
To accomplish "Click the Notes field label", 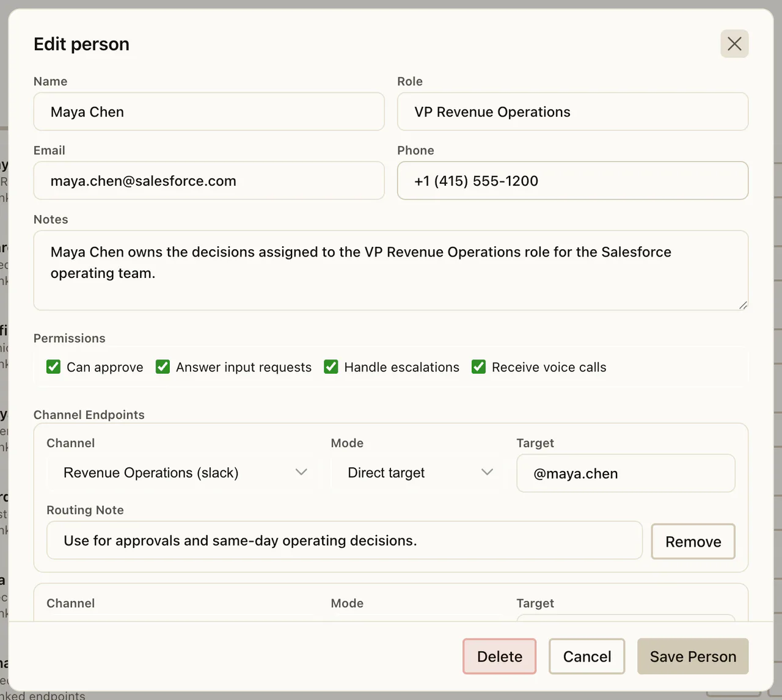I will (51, 219).
